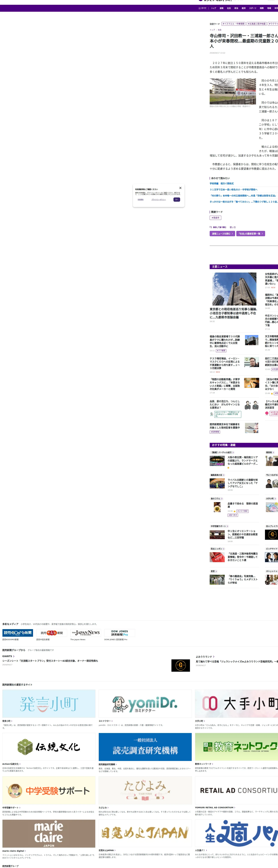The width and height of the screenshot is (278, 868).
Task: Expand the GIANTS group link
Action: click(8, 656)
